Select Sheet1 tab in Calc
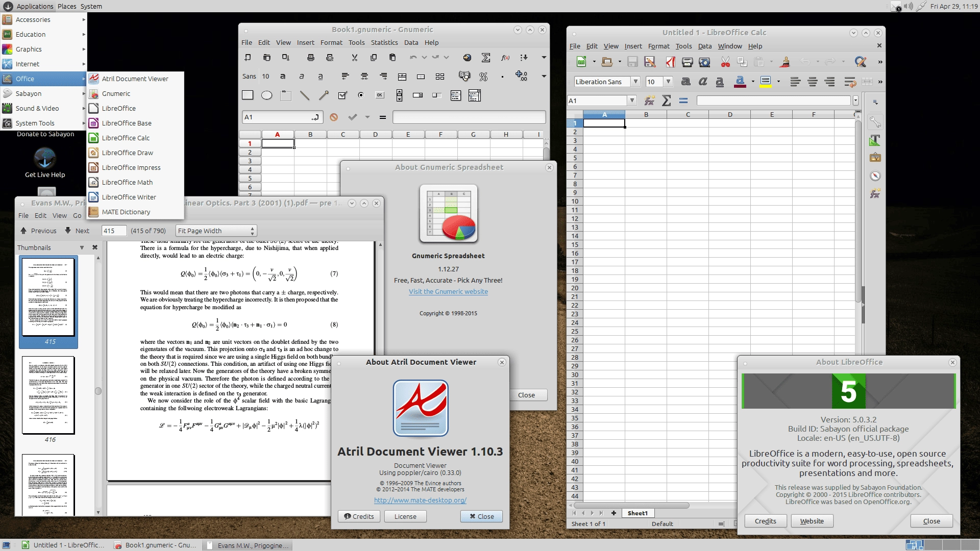 pyautogui.click(x=638, y=513)
